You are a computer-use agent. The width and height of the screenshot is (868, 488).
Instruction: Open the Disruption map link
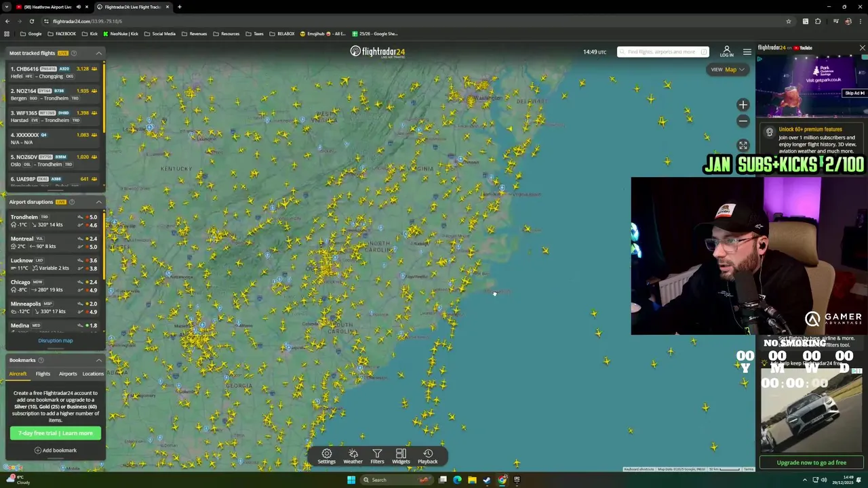(x=56, y=341)
